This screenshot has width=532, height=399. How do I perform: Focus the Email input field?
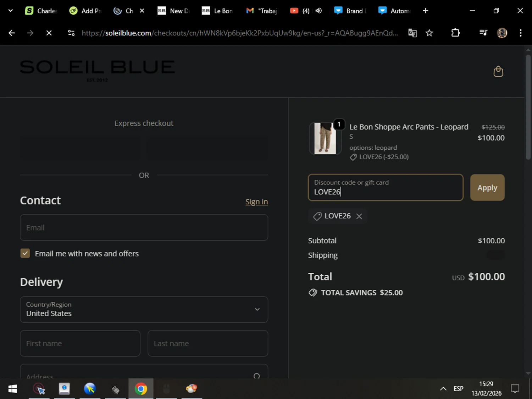144,227
